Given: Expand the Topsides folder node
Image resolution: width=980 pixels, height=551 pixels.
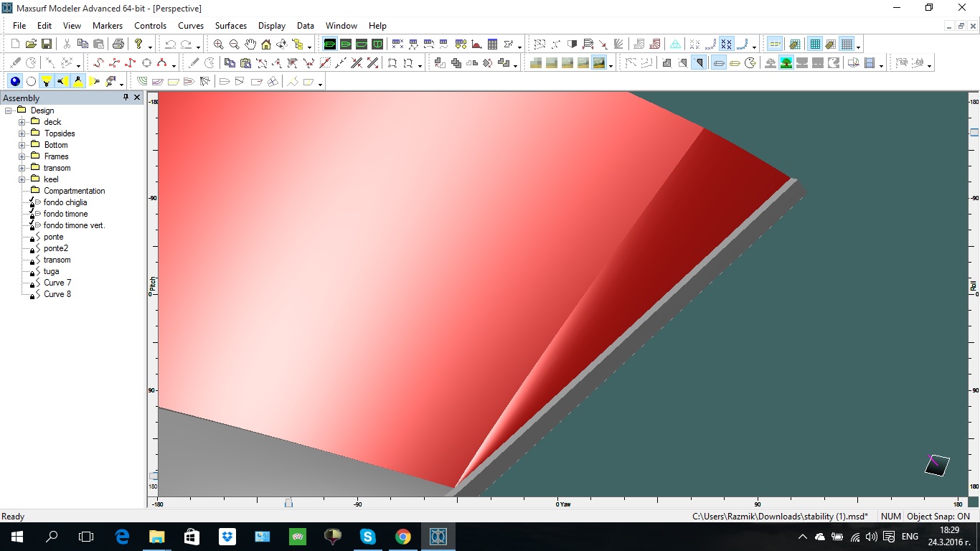Looking at the screenshot, I should point(22,133).
